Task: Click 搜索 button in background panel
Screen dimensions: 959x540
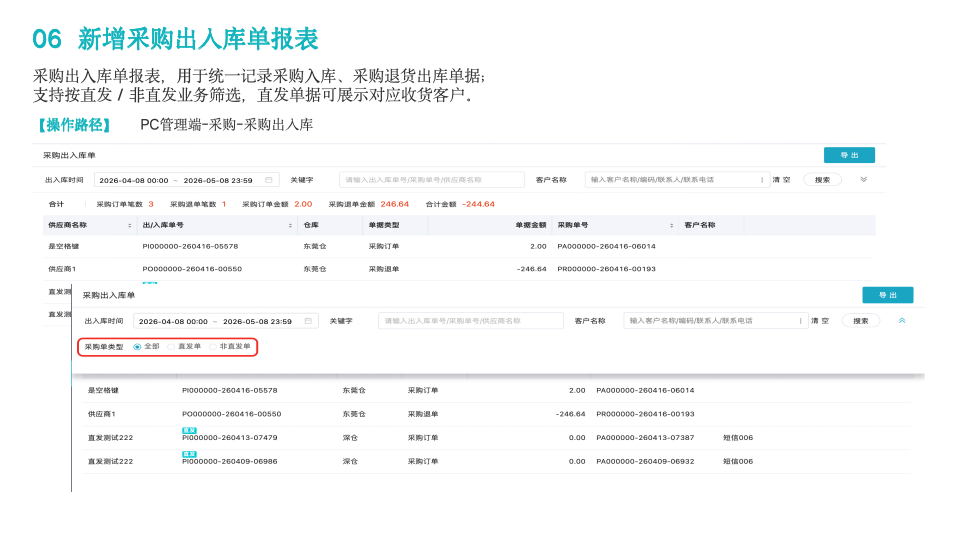Action: tap(823, 180)
